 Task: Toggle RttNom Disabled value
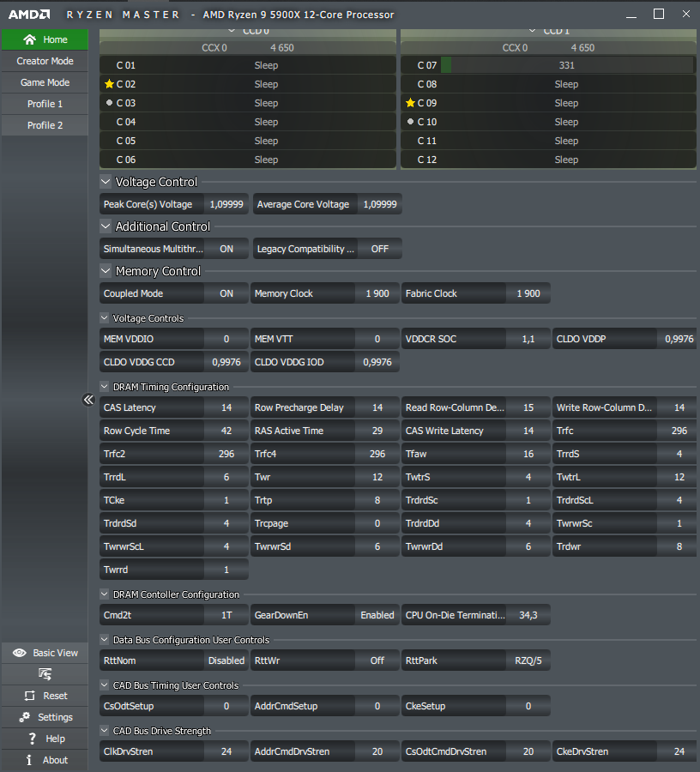tap(226, 660)
